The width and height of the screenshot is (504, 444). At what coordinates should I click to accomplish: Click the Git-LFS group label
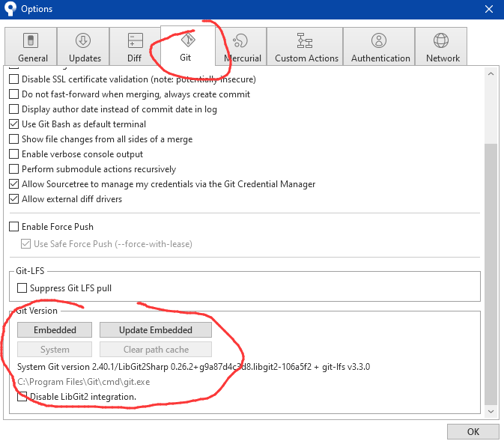[x=30, y=271]
